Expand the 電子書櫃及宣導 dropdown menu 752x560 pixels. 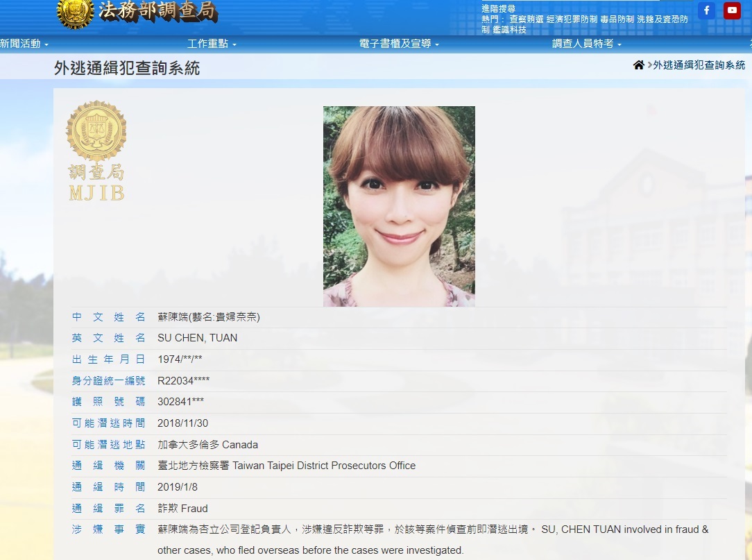[399, 44]
